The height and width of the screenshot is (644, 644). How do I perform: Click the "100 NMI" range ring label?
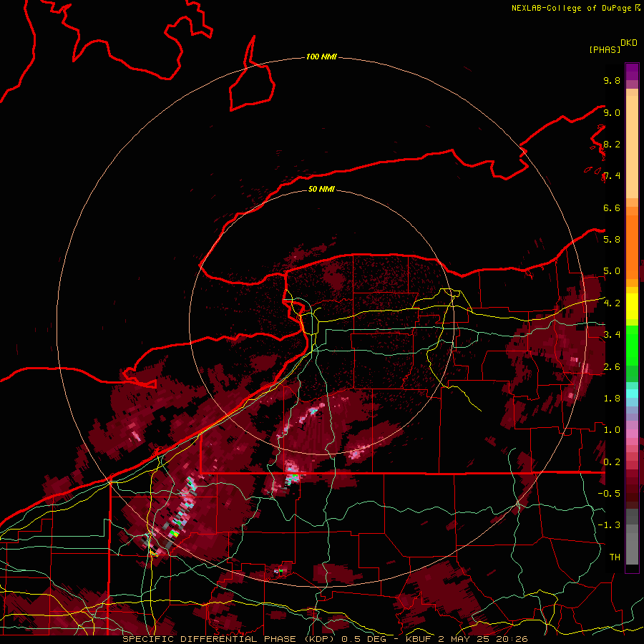(321, 57)
